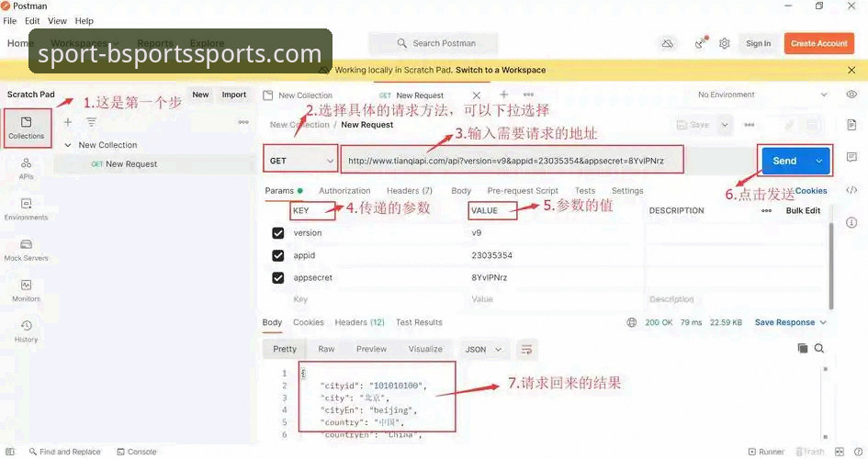Click the plus icon to open new tab
The width and height of the screenshot is (868, 459).
503,95
